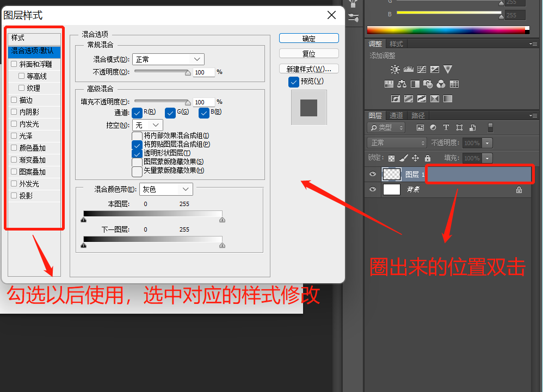The width and height of the screenshot is (543, 392).
Task: Add a Curves adjustment (curve grid icon)
Action: click(x=422, y=69)
